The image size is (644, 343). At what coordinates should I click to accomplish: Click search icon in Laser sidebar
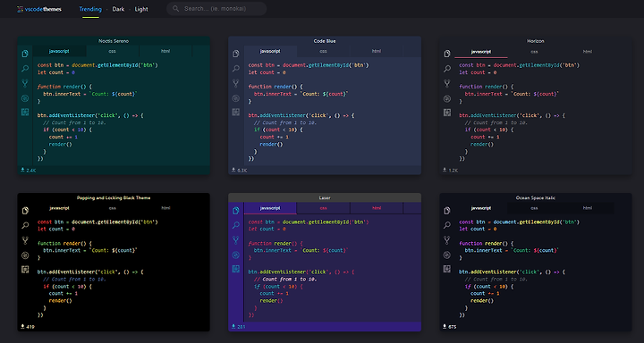coord(236,225)
